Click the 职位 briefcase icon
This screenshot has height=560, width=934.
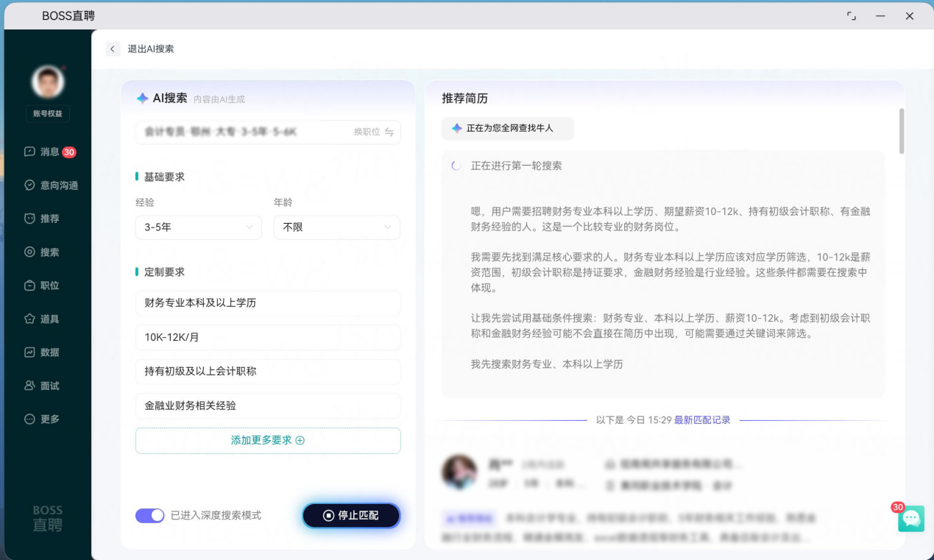tap(29, 286)
